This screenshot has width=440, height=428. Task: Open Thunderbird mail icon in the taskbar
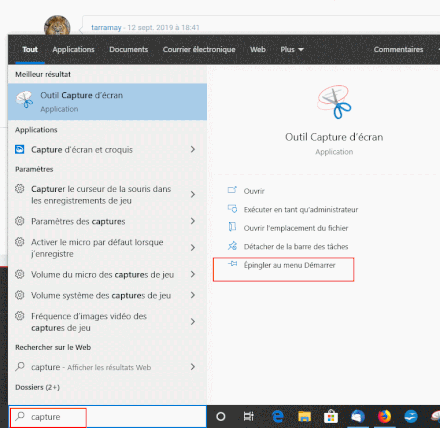(x=358, y=416)
